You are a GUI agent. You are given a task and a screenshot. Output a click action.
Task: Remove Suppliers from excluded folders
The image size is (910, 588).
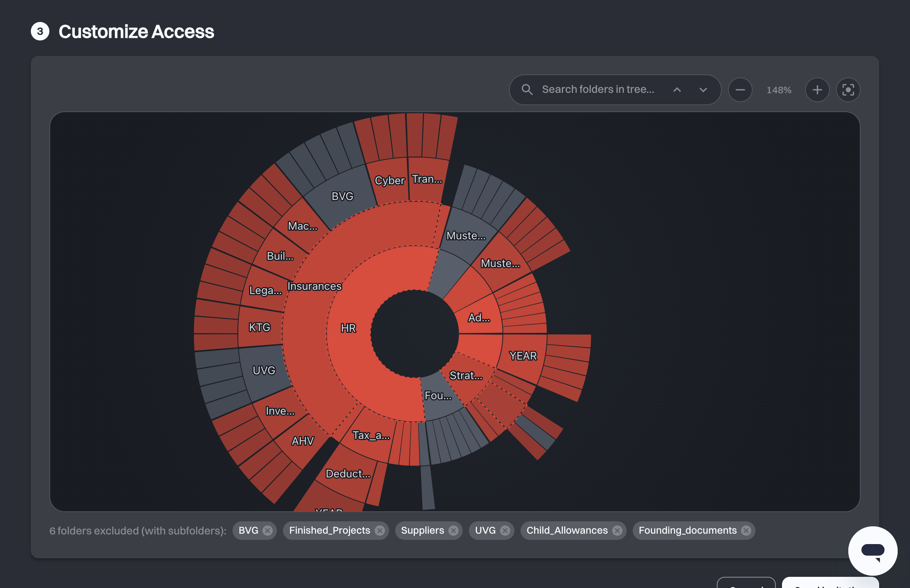pos(453,531)
